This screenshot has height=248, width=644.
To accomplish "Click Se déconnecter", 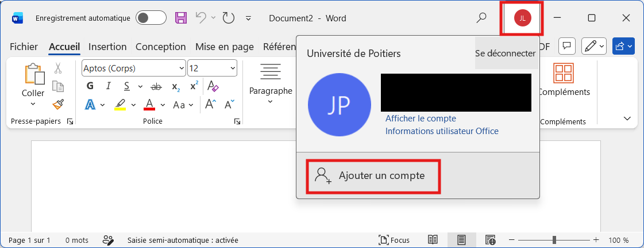I will pyautogui.click(x=505, y=54).
